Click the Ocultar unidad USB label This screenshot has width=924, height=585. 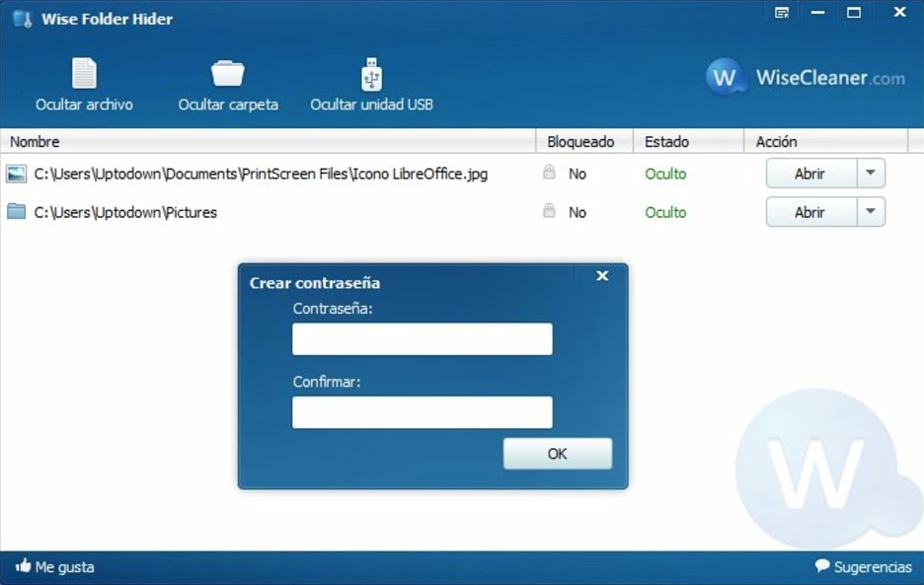point(372,105)
